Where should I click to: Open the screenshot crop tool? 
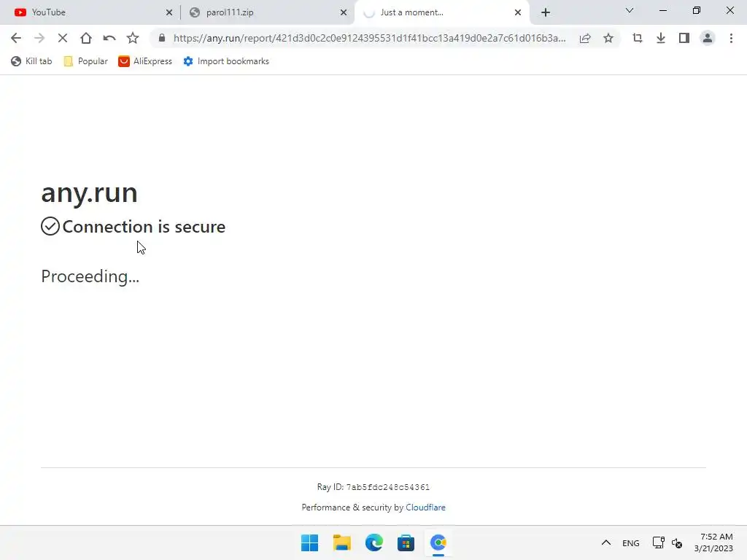pyautogui.click(x=638, y=38)
